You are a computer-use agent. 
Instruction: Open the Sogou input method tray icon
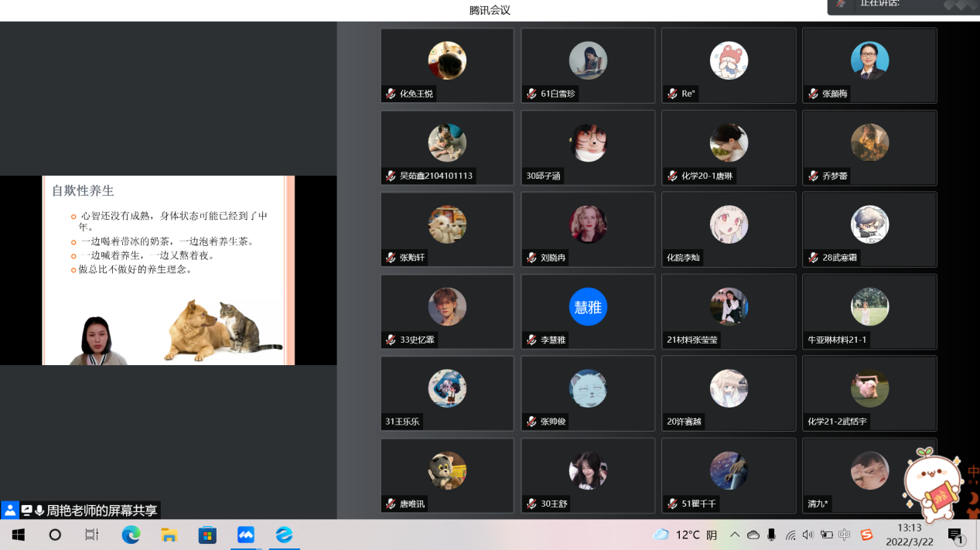tap(866, 535)
